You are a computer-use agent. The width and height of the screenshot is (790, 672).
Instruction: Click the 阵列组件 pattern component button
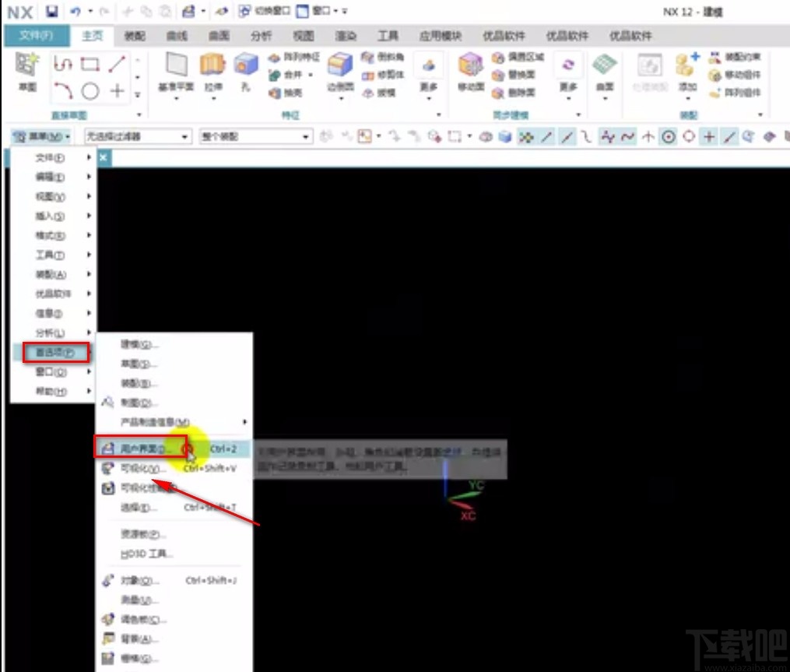735,93
